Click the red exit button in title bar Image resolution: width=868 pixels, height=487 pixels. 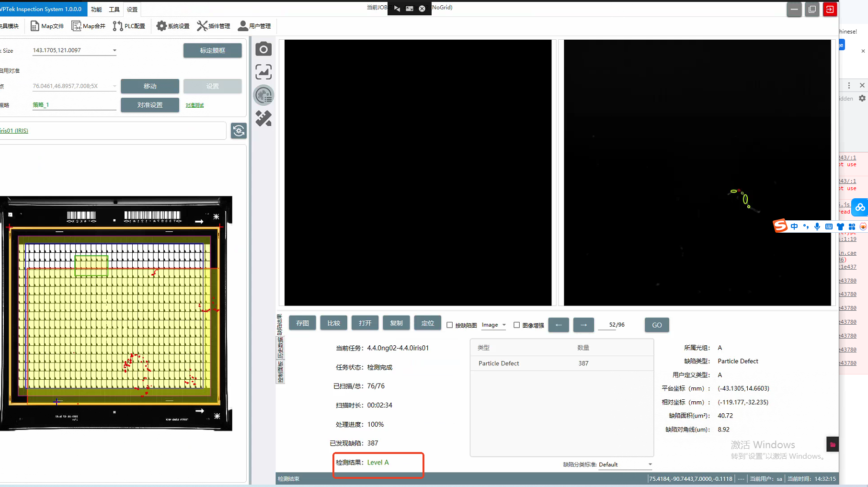[830, 9]
